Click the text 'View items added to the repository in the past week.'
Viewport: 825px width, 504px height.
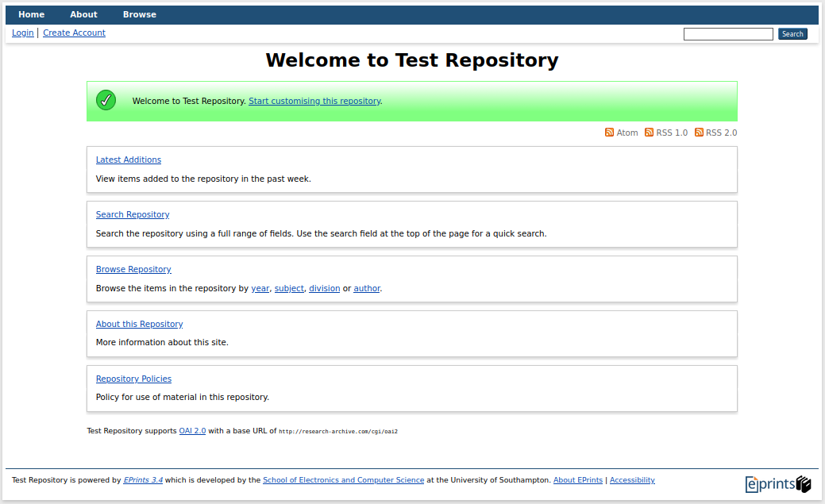[x=203, y=179]
